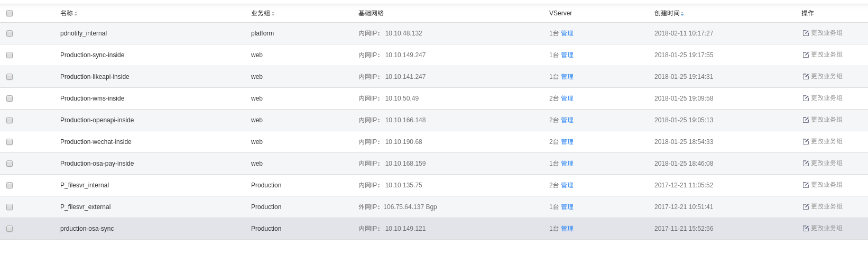The height and width of the screenshot is (262, 868).
Task: Click edit icon in Production-likeapi-inside row
Action: (806, 77)
